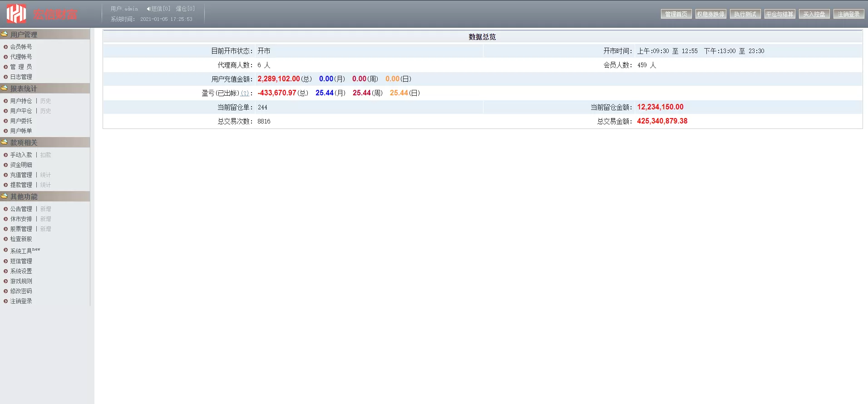Open 修改密码 in the sidebar
This screenshot has height=404, width=868.
21,291
